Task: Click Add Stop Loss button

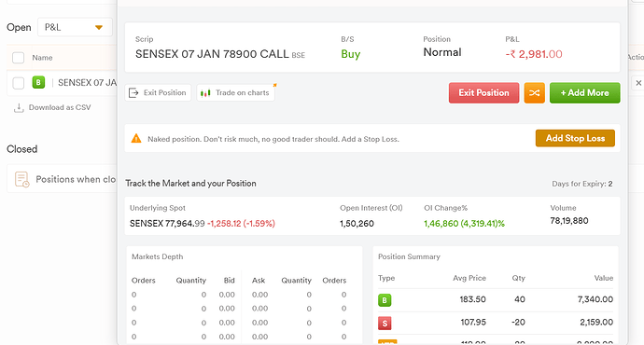Action: coord(575,138)
